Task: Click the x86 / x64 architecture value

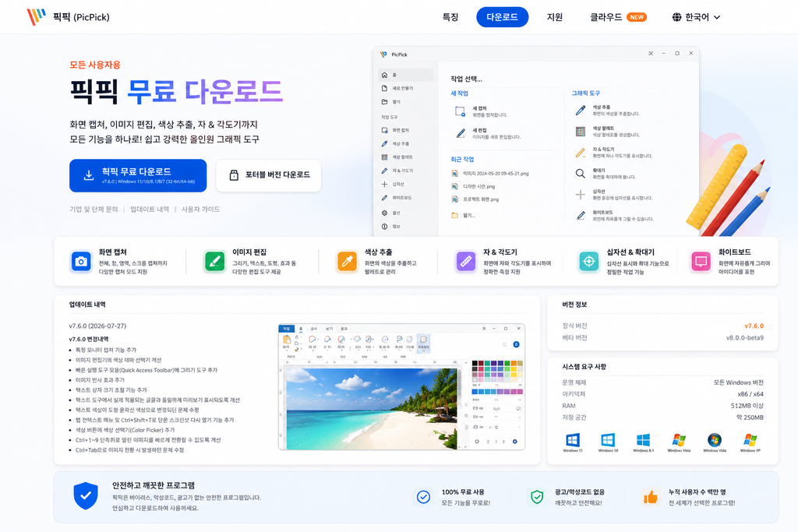Action: [750, 393]
